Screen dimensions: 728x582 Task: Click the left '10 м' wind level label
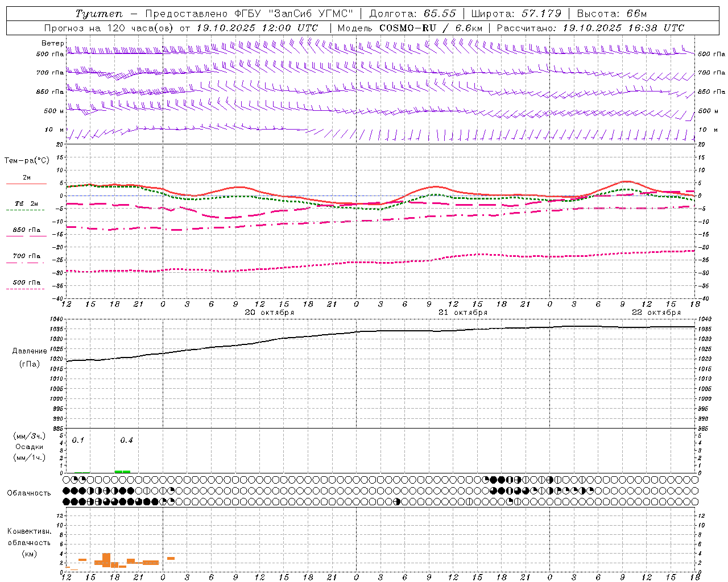(55, 130)
